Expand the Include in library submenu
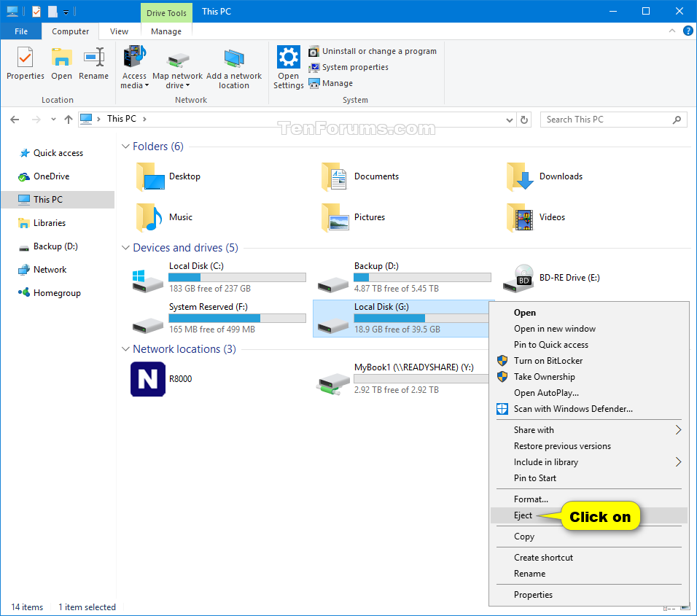The height and width of the screenshot is (616, 697). click(x=589, y=461)
